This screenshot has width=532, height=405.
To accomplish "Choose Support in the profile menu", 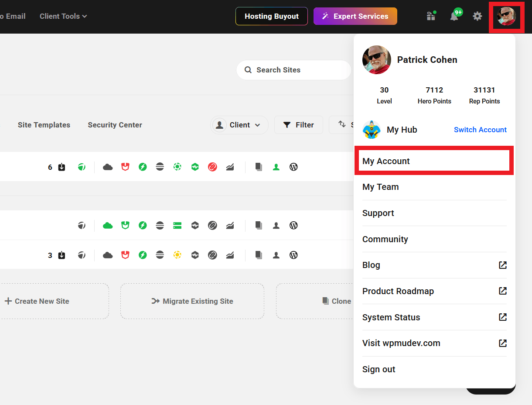I will pos(434,213).
